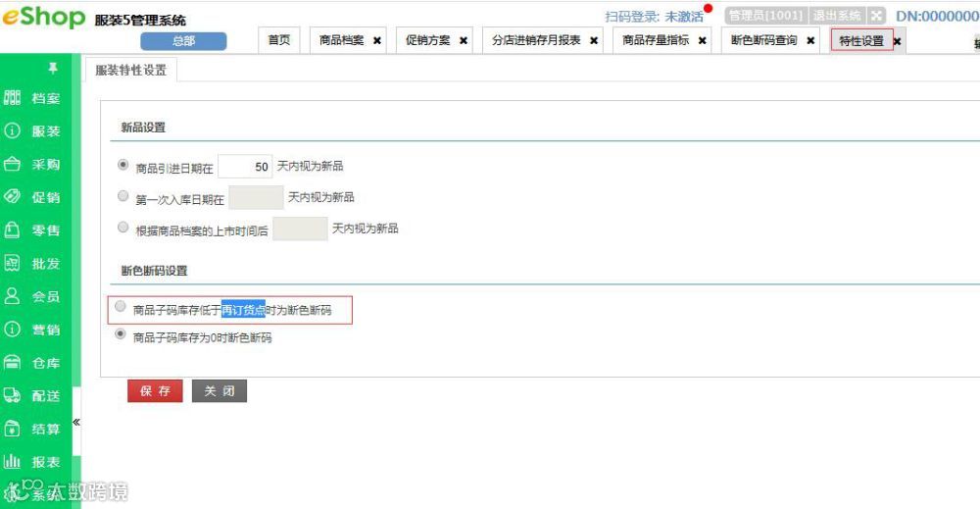Open the 结算 sidebar icon
Screen dimensions: 980x509
[x=12, y=429]
